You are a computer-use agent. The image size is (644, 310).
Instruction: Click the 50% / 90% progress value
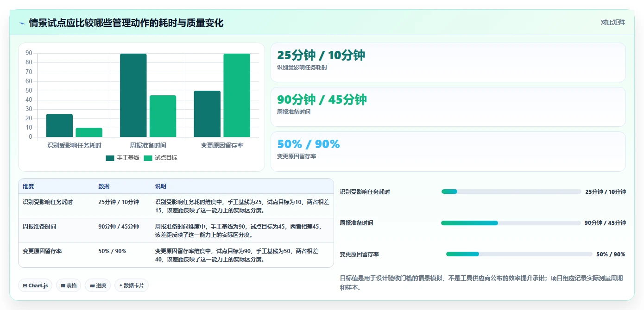(611, 254)
